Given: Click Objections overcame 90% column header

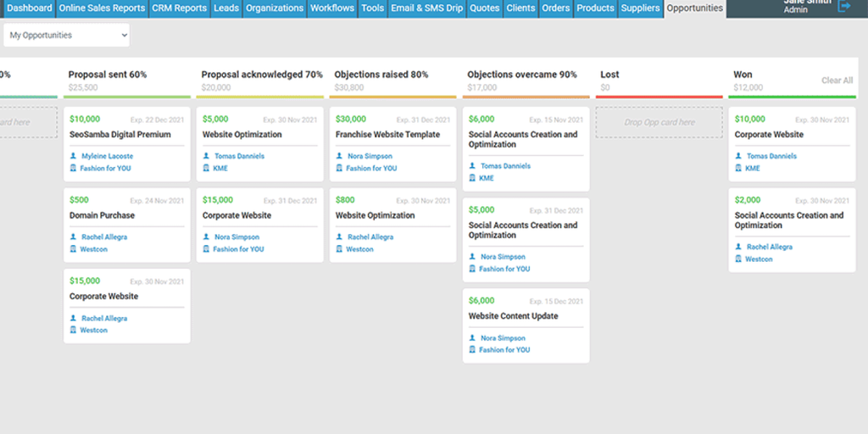Looking at the screenshot, I should point(522,75).
